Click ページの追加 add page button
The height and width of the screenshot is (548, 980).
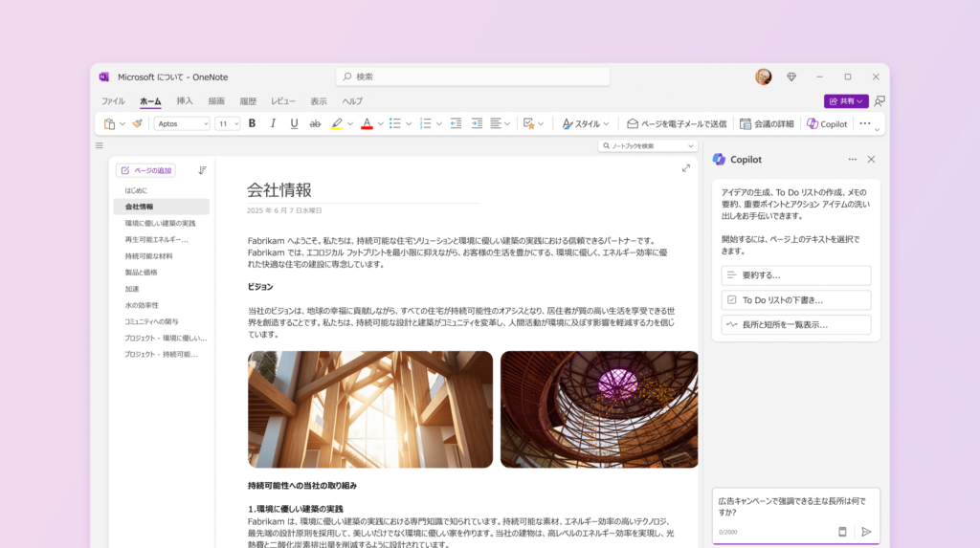point(145,170)
